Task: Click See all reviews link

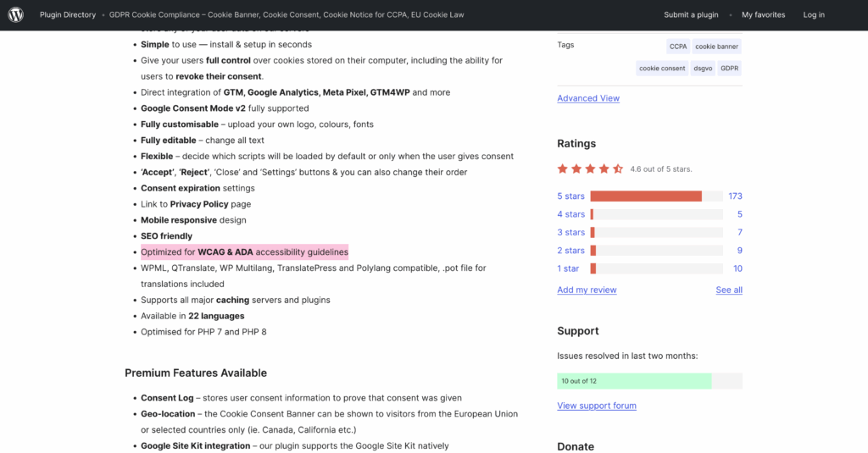Action: [728, 290]
